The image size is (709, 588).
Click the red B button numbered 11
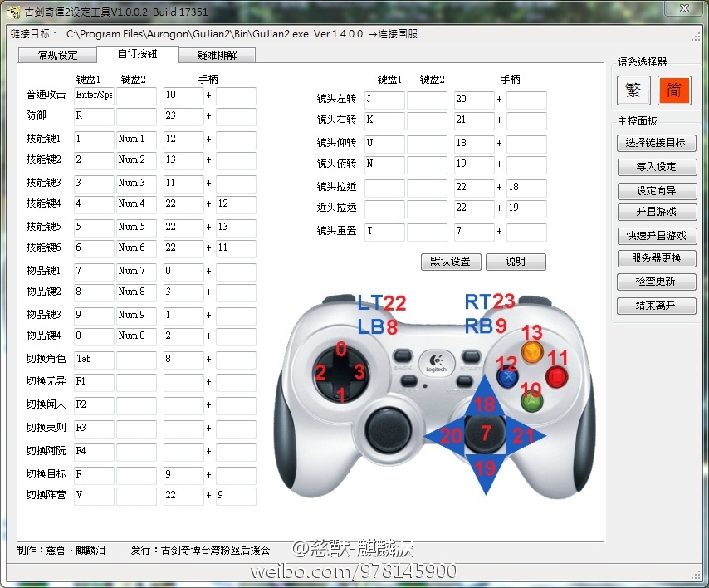click(x=557, y=375)
